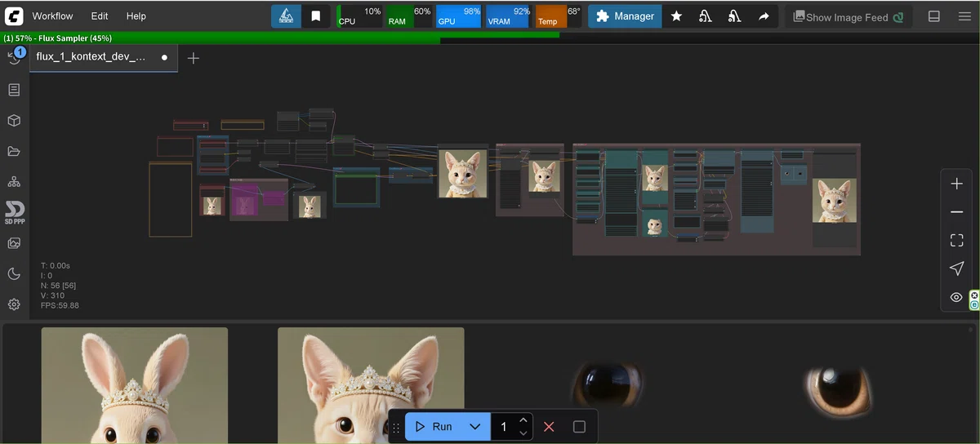Viewport: 980px width, 444px height.
Task: Show the Image Feed panel
Action: (849, 16)
